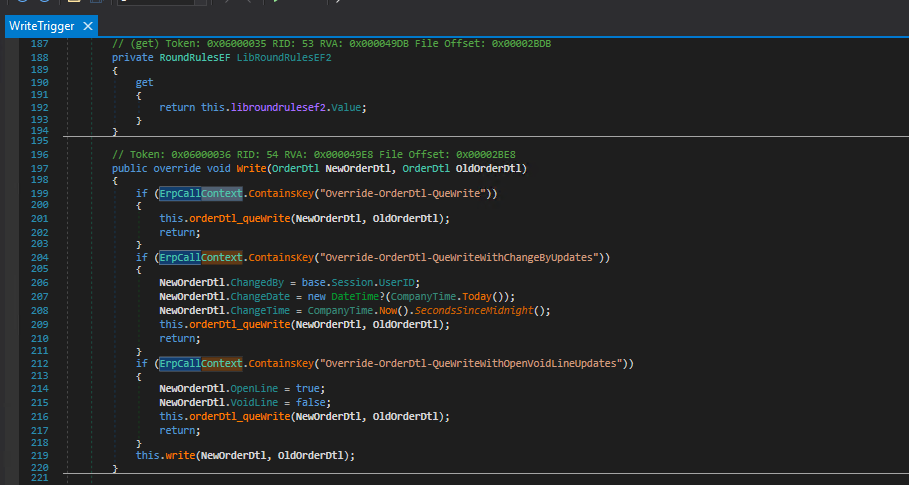Viewport: 909px width, 485px height.
Task: Close the WriteTrigger tab
Action: (88, 26)
